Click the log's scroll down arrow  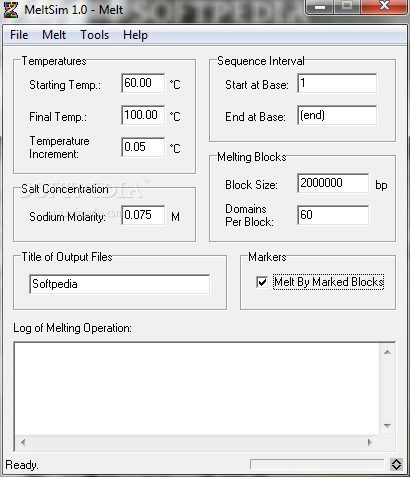click(387, 426)
